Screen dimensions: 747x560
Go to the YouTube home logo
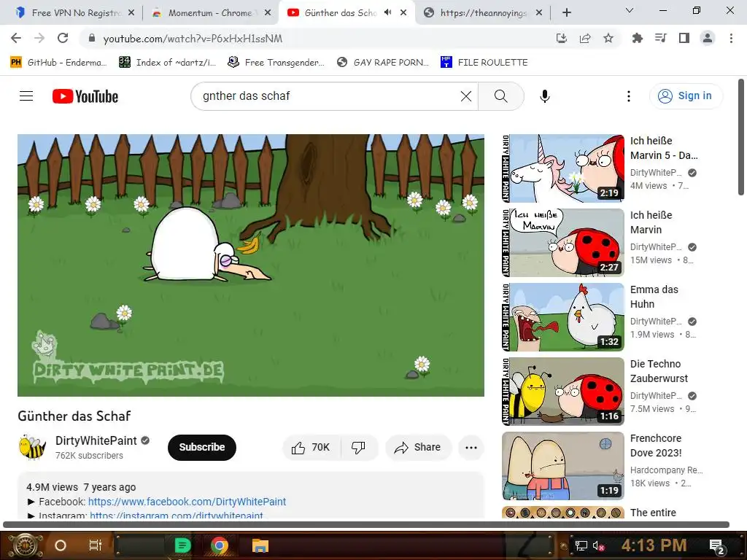click(x=85, y=96)
